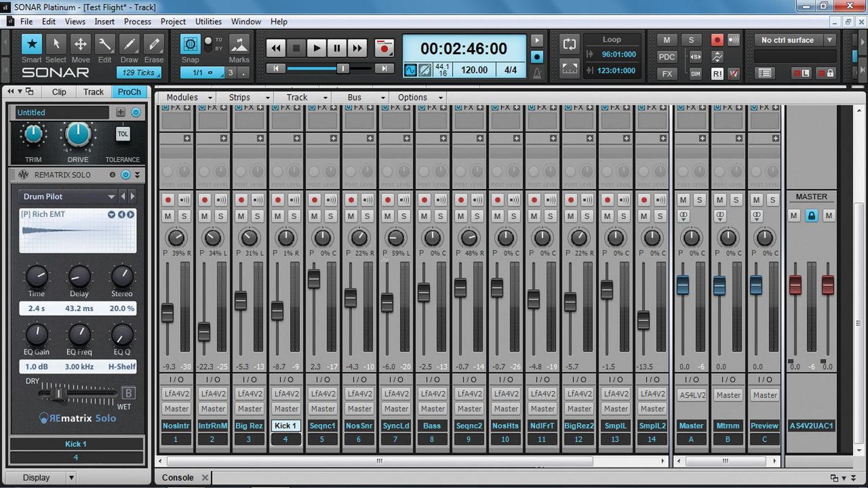This screenshot has width=868, height=488.
Task: Adjust the Master bus blue fader
Action: pyautogui.click(x=683, y=285)
